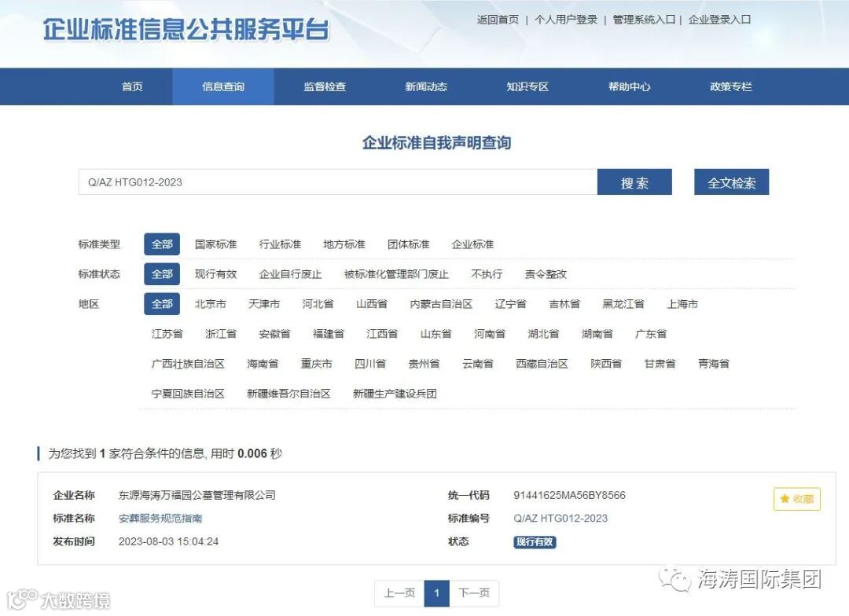Image resolution: width=849 pixels, height=616 pixels.
Task: Click 个人用户登录 link
Action: [x=566, y=20]
